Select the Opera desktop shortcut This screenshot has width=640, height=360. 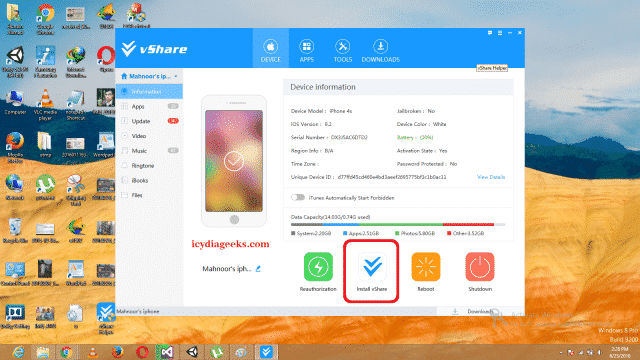point(106,60)
